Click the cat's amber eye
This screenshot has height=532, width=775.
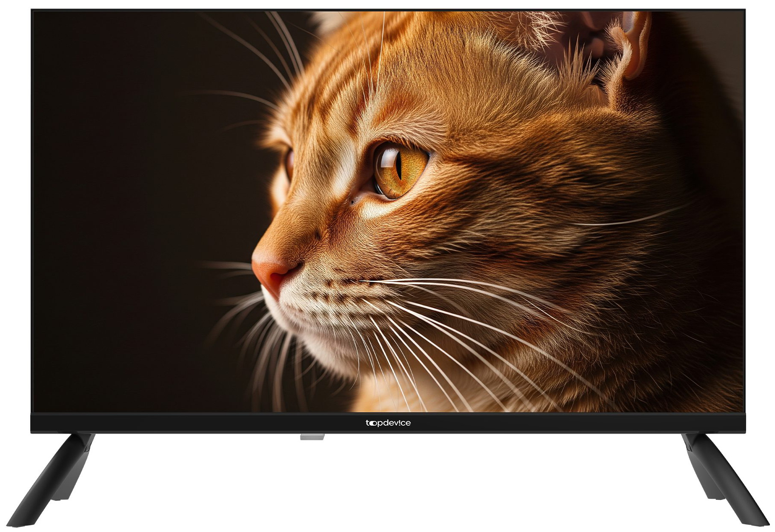click(x=400, y=171)
